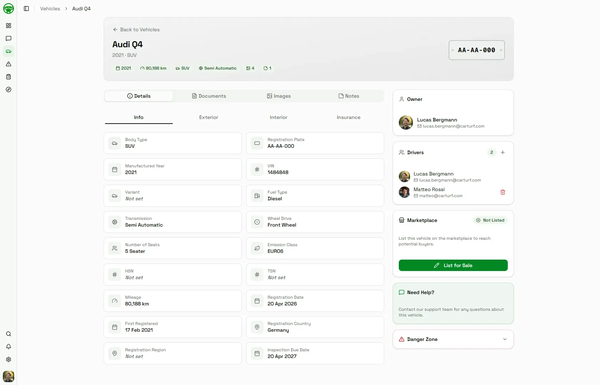Switch to the Notes tab
Image resolution: width=600 pixels, height=385 pixels.
(349, 96)
